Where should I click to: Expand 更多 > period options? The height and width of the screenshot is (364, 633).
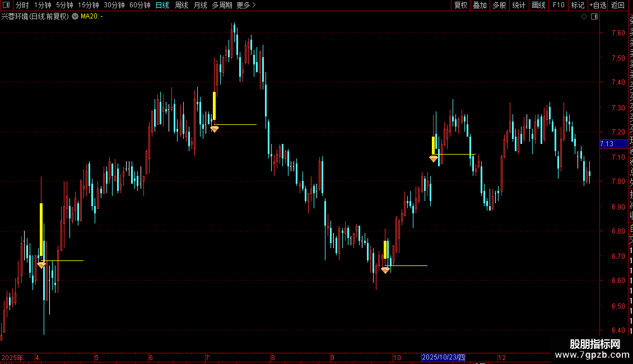click(246, 5)
